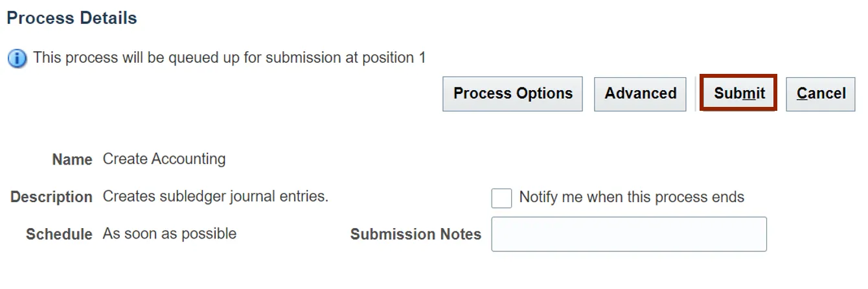This screenshot has width=868, height=289.
Task: Cancel the process submission
Action: pyautogui.click(x=821, y=94)
